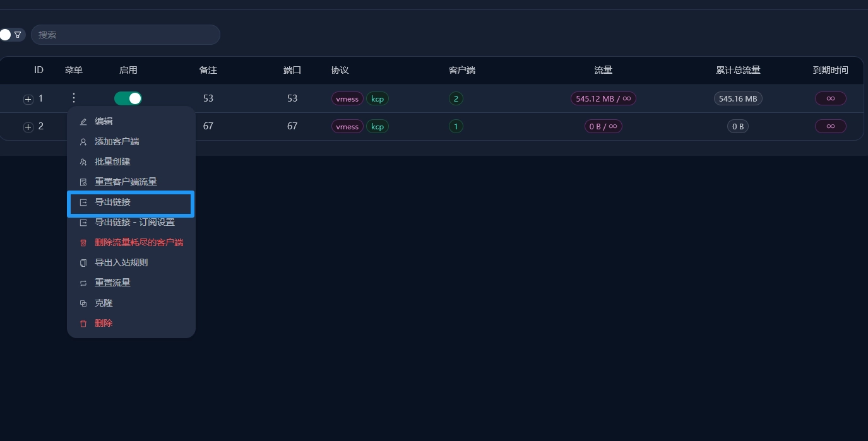Click the 545.12 MB traffic badge
868x441 pixels.
click(603, 98)
